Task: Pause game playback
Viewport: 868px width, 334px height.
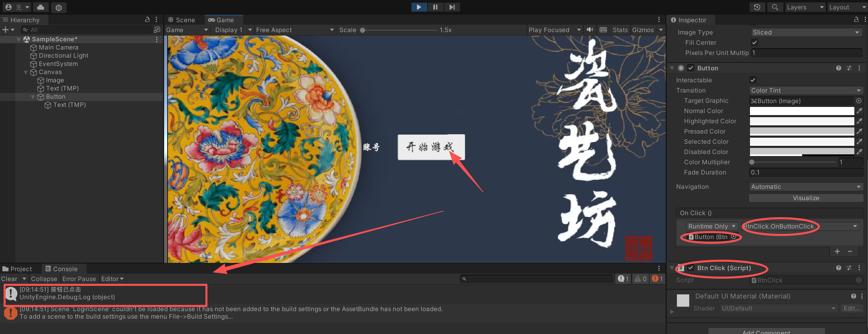Action: point(435,7)
